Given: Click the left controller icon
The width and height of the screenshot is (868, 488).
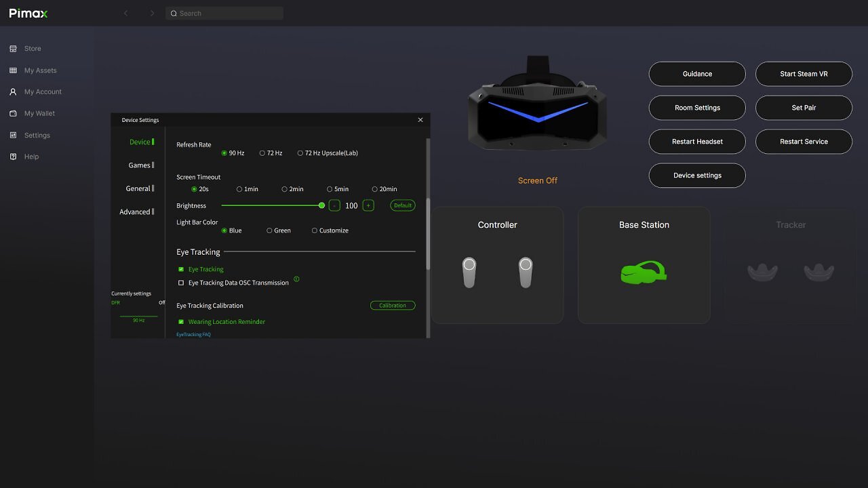Looking at the screenshot, I should coord(469,272).
